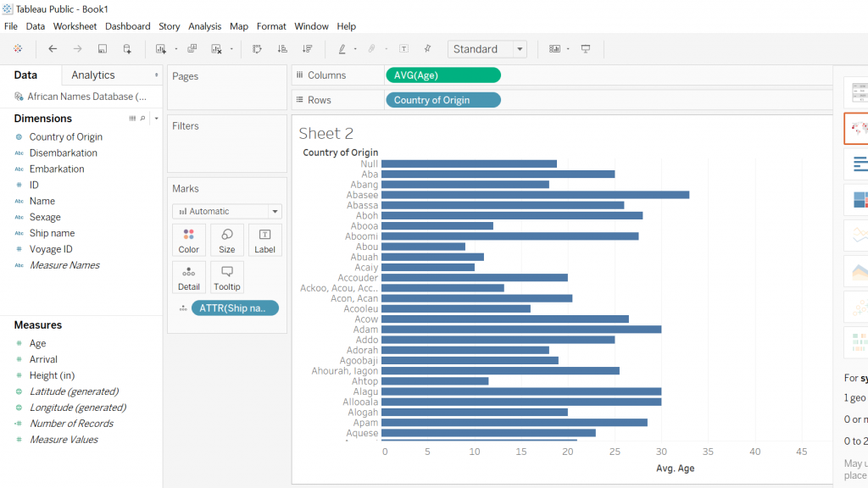
Task: Toggle the highlight pen icon in toolbar
Action: pyautogui.click(x=342, y=49)
